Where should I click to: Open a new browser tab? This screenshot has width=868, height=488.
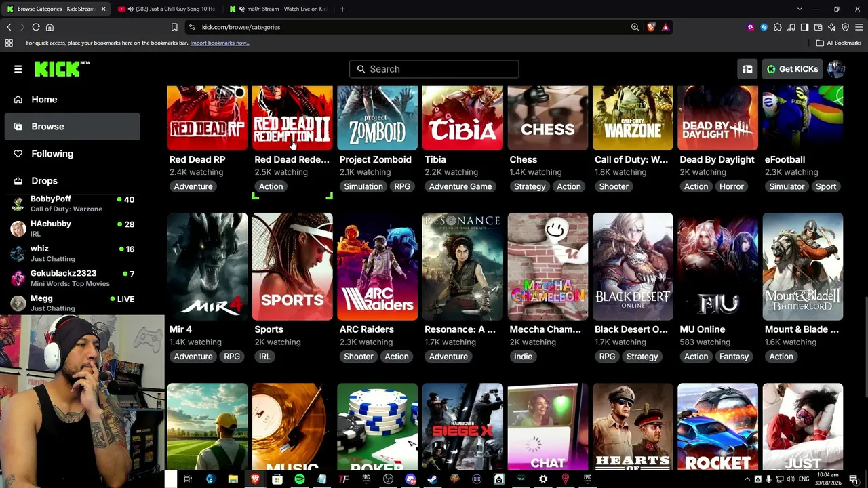click(x=342, y=9)
